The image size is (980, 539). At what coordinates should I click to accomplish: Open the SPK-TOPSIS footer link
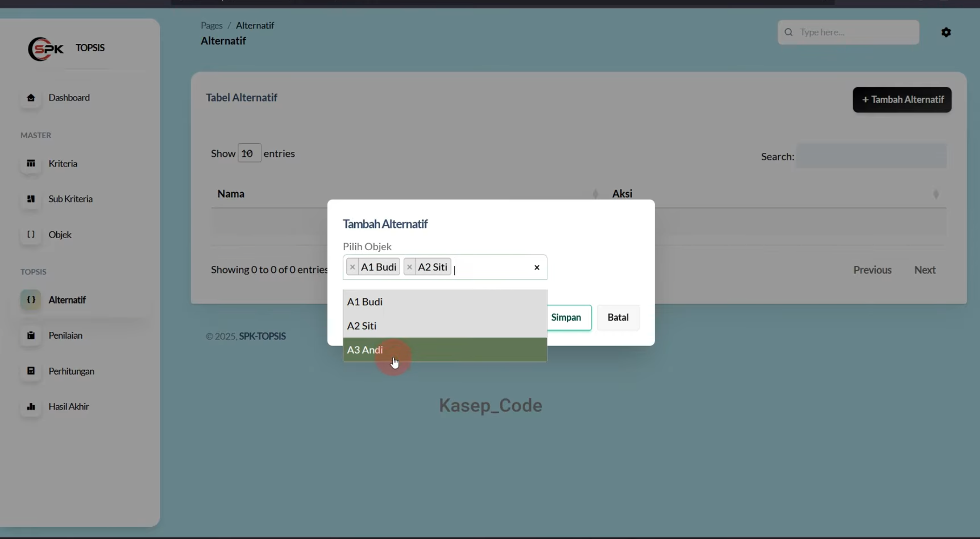262,336
